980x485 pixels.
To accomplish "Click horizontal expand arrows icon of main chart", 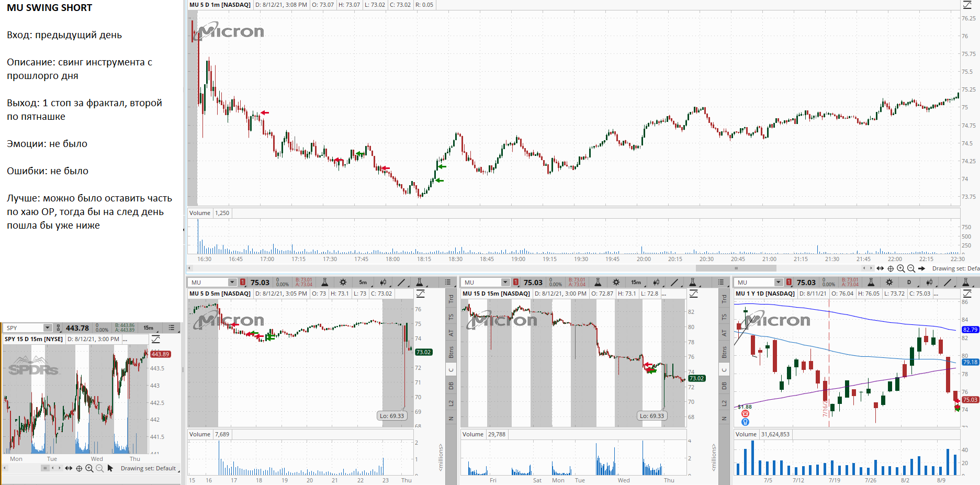I will click(880, 268).
